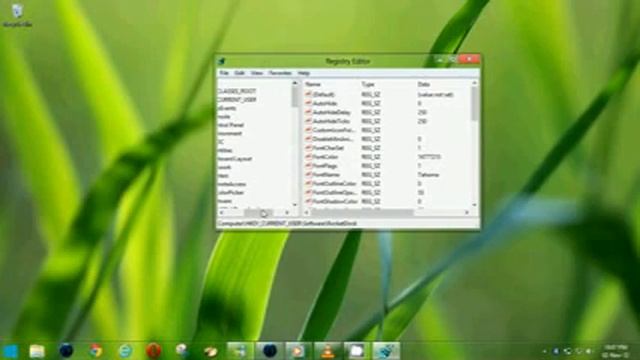Image resolution: width=640 pixels, height=360 pixels.
Task: Click the AutoHideTicks string value icon
Action: [x=308, y=121]
